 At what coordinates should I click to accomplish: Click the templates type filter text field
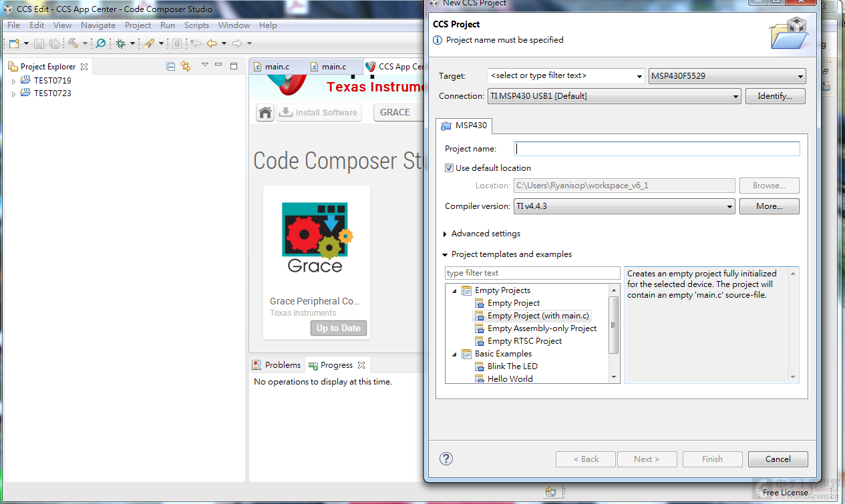(532, 273)
